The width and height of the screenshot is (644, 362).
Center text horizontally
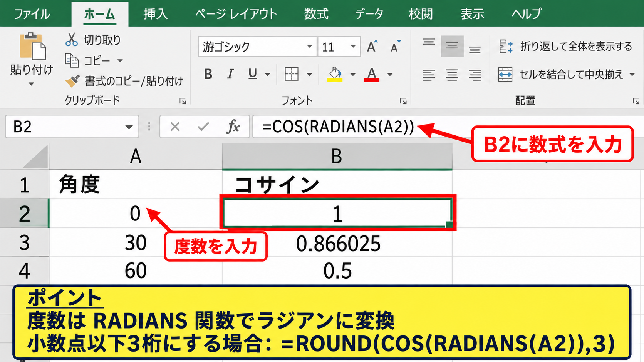[452, 75]
